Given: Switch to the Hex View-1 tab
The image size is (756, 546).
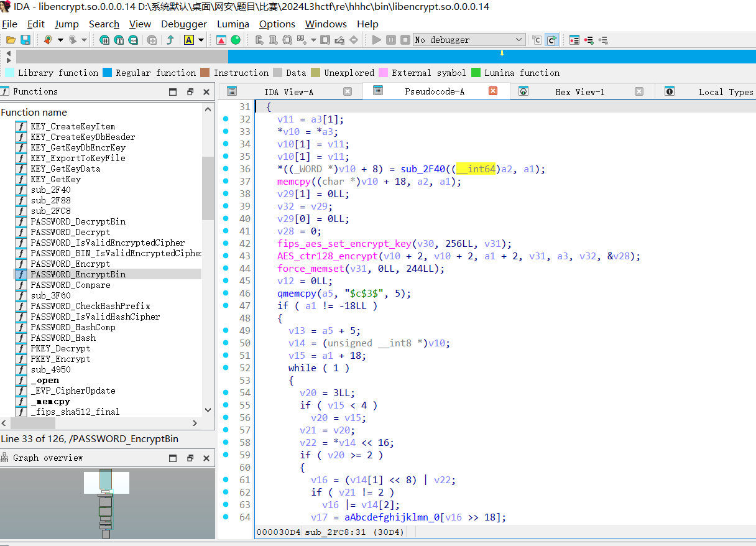Looking at the screenshot, I should (x=581, y=91).
